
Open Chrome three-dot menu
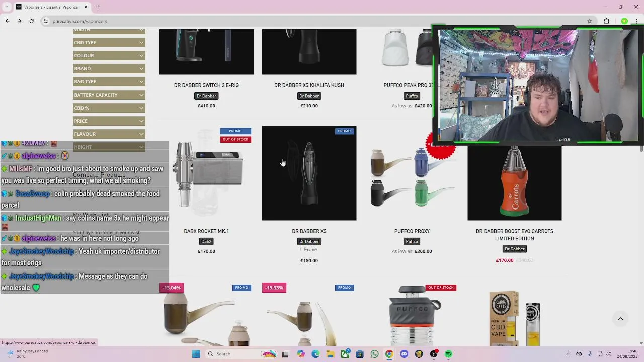(637, 21)
